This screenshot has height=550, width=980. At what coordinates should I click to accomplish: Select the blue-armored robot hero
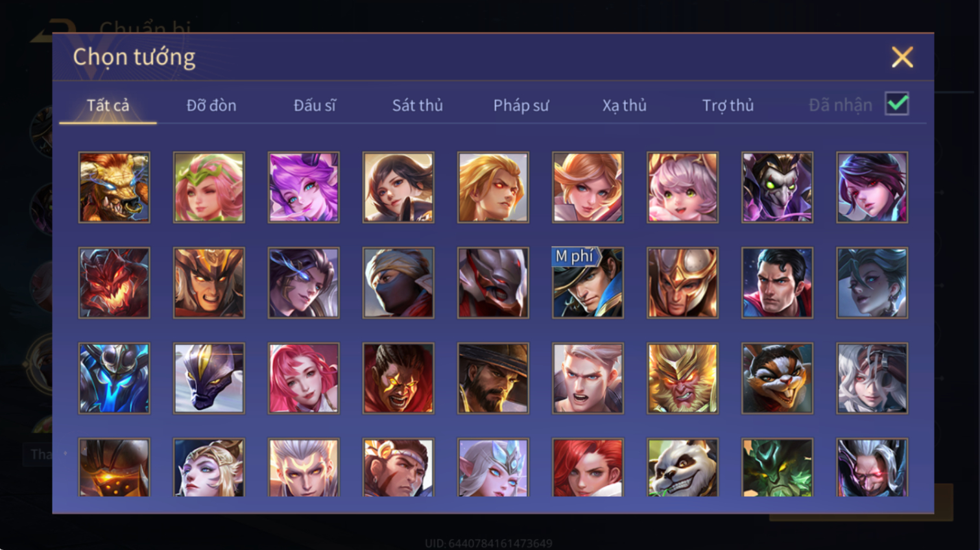pyautogui.click(x=114, y=378)
